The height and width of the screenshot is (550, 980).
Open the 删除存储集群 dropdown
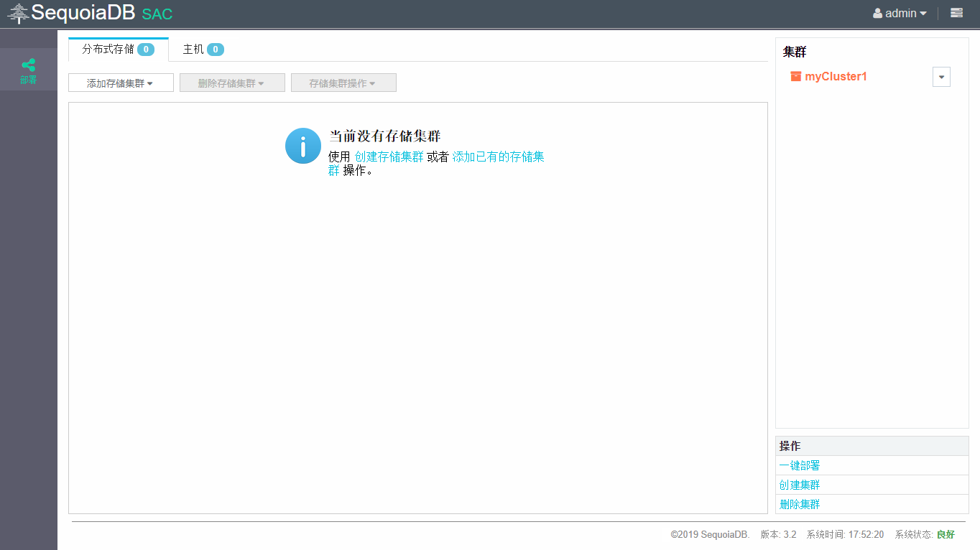(x=232, y=83)
